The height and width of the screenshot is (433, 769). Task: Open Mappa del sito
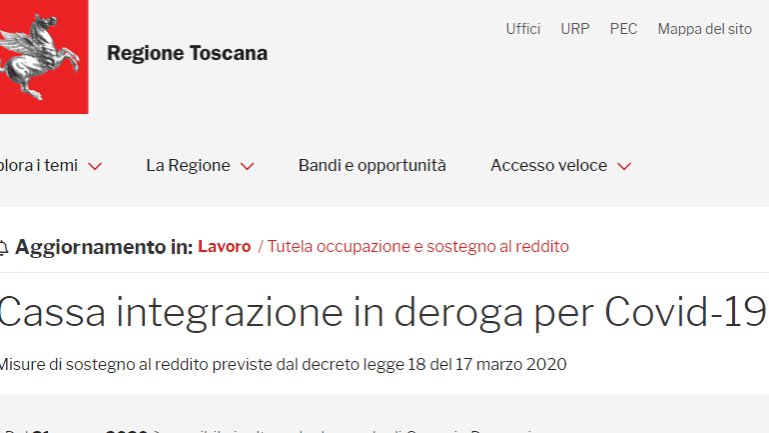[x=705, y=29]
